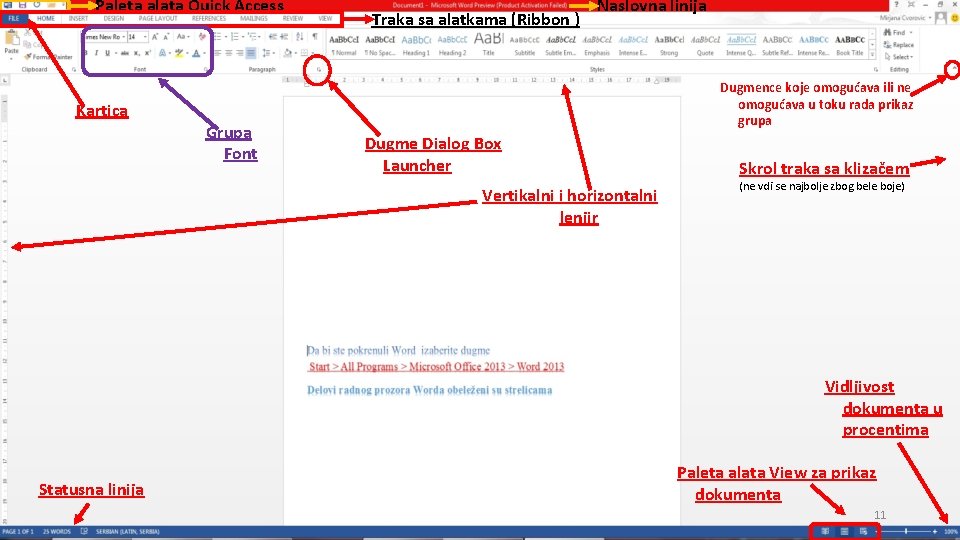The height and width of the screenshot is (540, 960).
Task: Click the Format Painter brush
Action: (x=28, y=56)
